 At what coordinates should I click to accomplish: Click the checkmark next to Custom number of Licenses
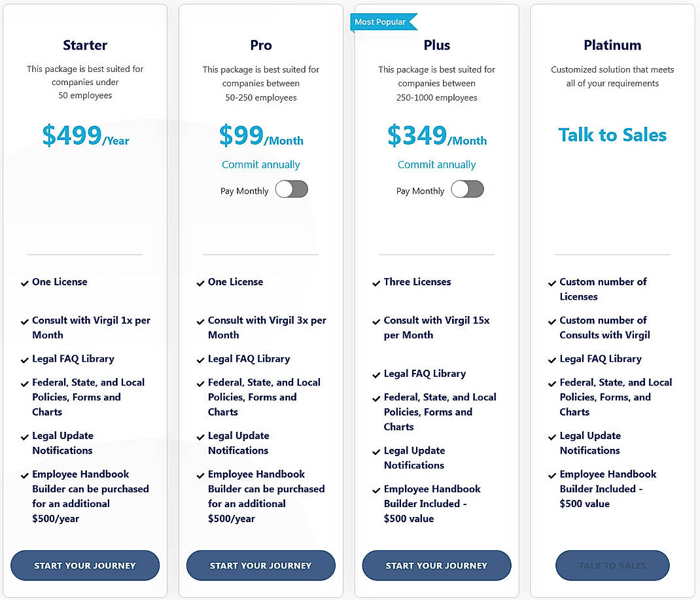552,283
